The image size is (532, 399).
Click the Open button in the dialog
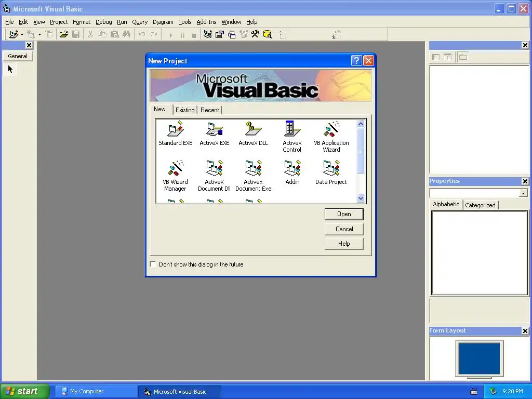pos(344,214)
